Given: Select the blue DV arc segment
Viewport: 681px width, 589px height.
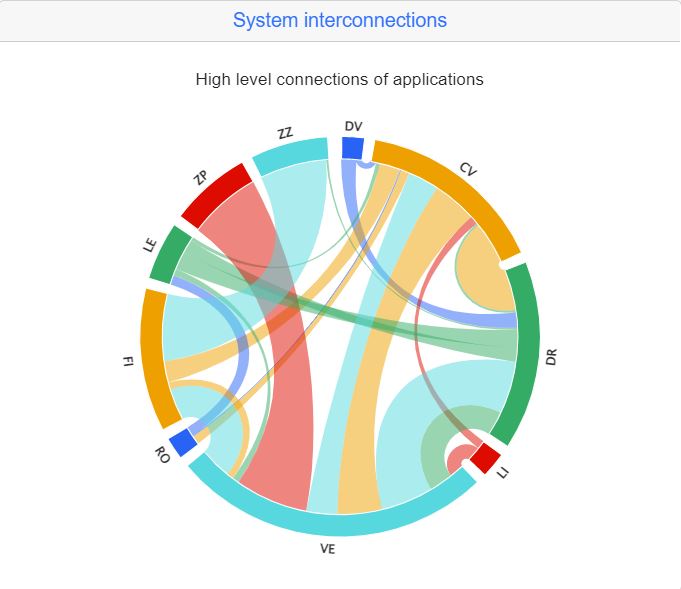Looking at the screenshot, I should (x=353, y=148).
